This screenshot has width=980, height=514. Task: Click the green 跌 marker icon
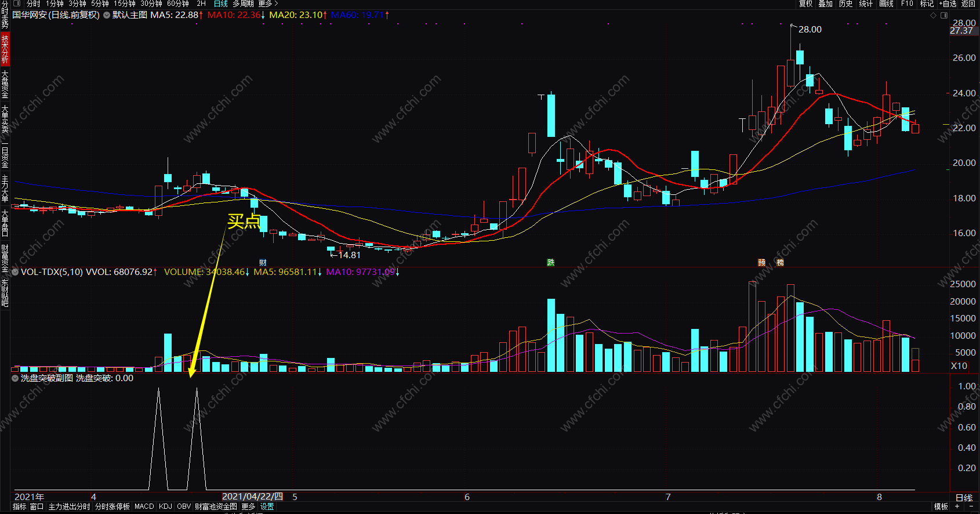pyautogui.click(x=551, y=263)
